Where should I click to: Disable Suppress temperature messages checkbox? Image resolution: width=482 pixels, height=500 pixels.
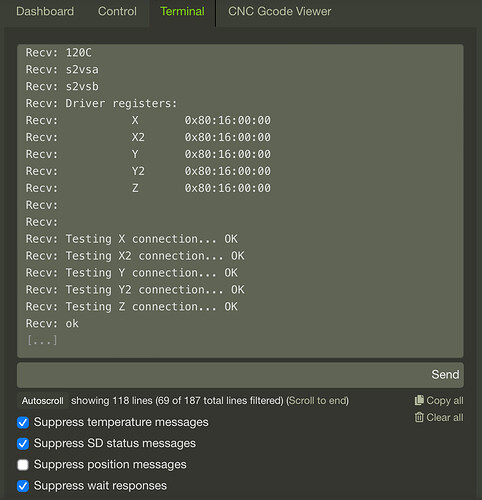[23, 422]
